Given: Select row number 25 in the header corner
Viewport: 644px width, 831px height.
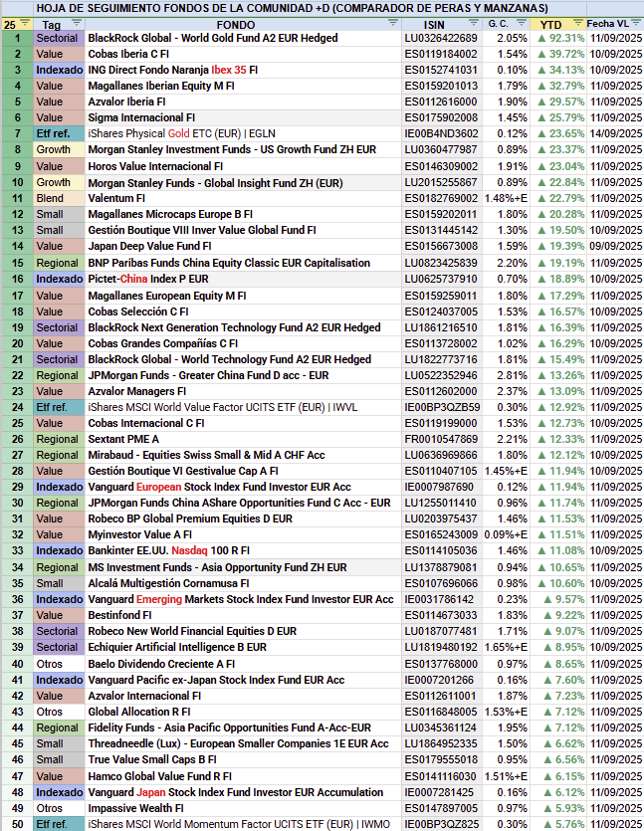Looking at the screenshot, I should [x=16, y=23].
